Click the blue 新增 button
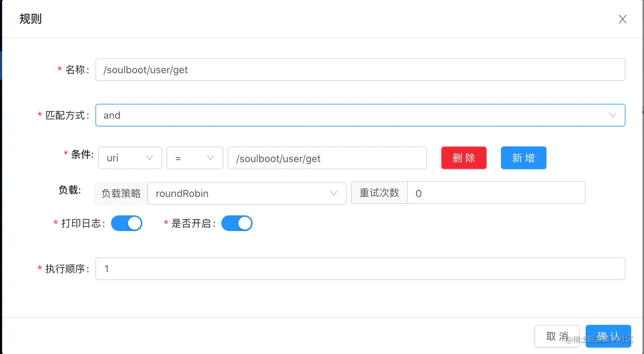The image size is (644, 354). pos(523,158)
